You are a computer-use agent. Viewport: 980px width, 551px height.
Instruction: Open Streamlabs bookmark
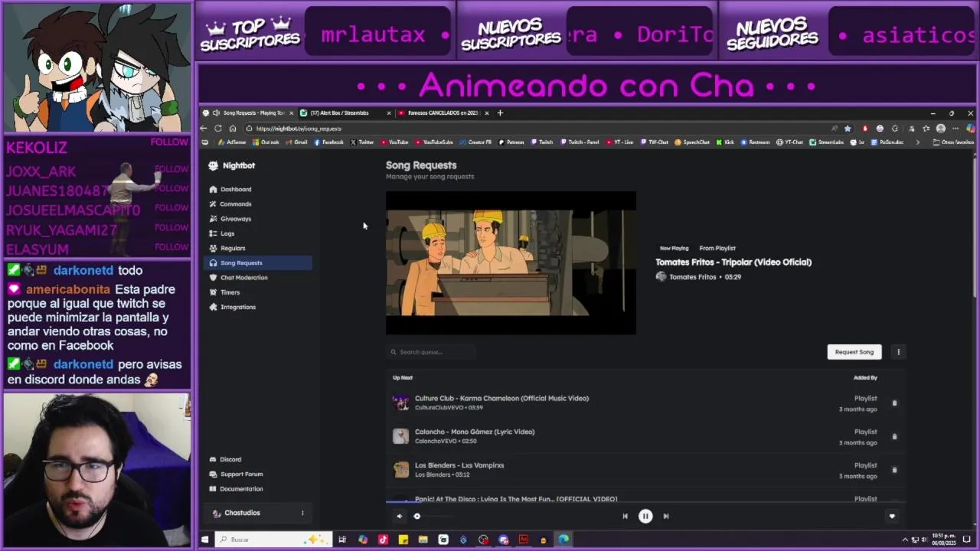point(827,142)
